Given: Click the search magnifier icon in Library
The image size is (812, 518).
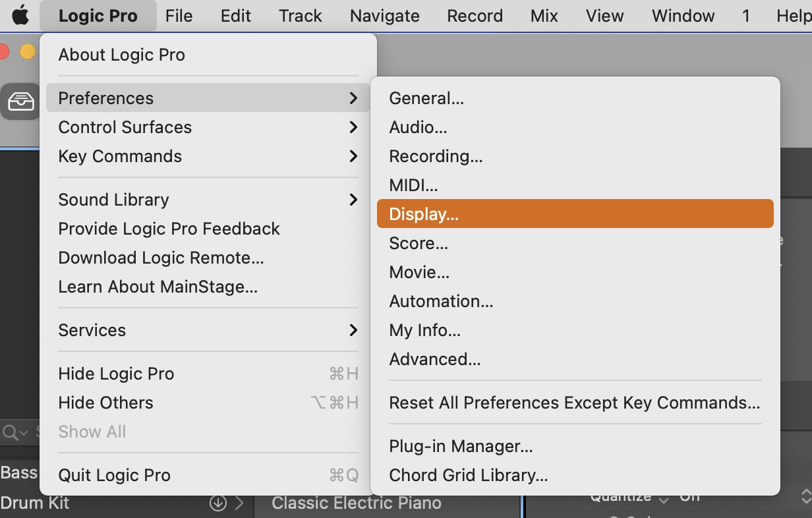Looking at the screenshot, I should 11,432.
